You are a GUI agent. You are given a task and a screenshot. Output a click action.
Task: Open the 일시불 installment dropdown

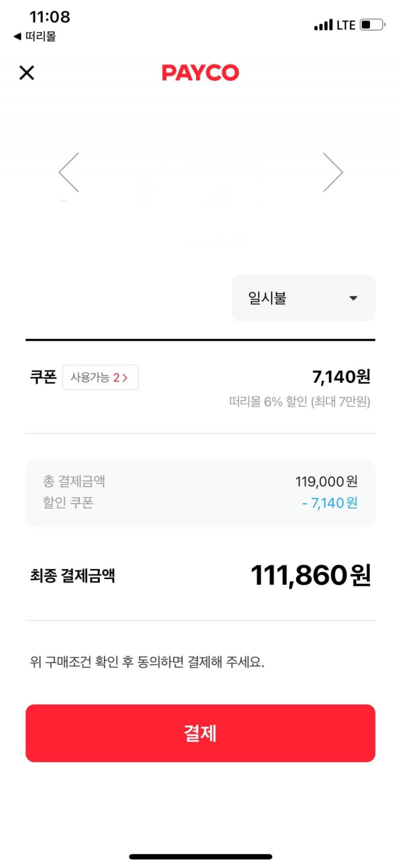pyautogui.click(x=303, y=298)
